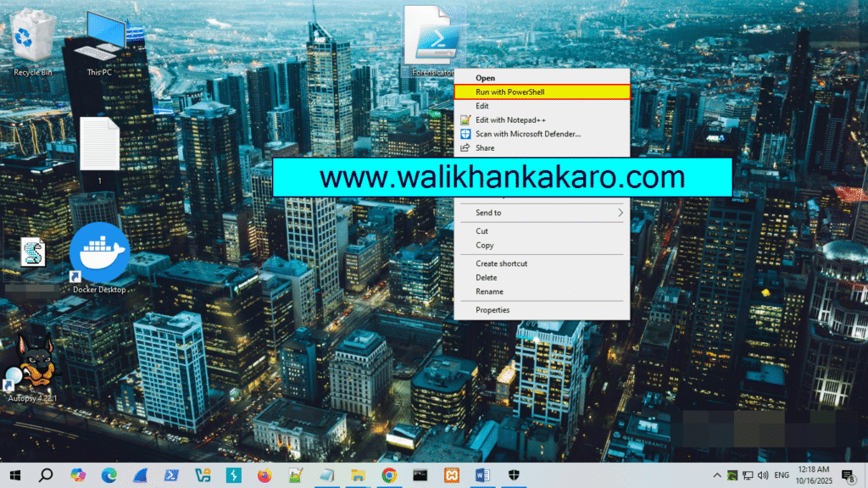Launch Google Chrome from the taskbar
This screenshot has width=868, height=488.
(x=389, y=475)
